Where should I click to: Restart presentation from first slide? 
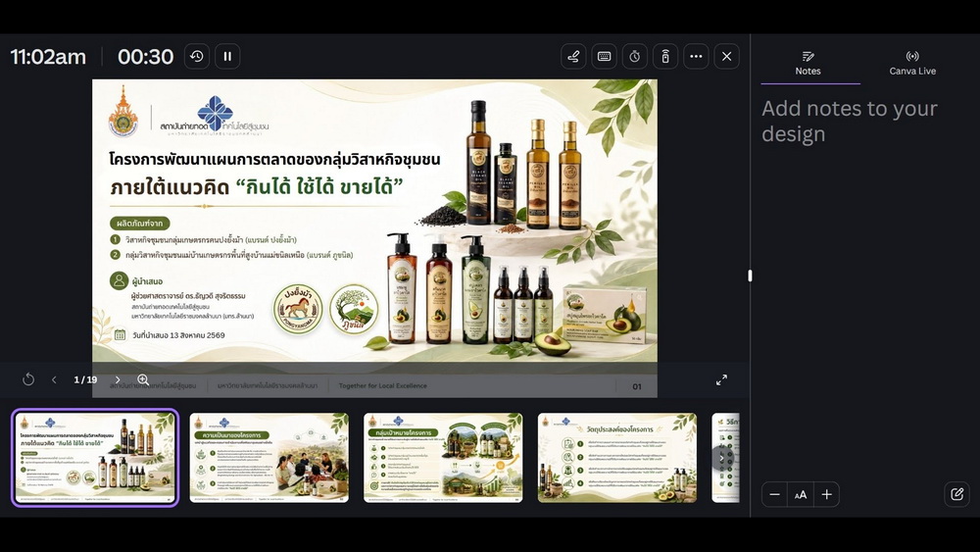[x=28, y=379]
